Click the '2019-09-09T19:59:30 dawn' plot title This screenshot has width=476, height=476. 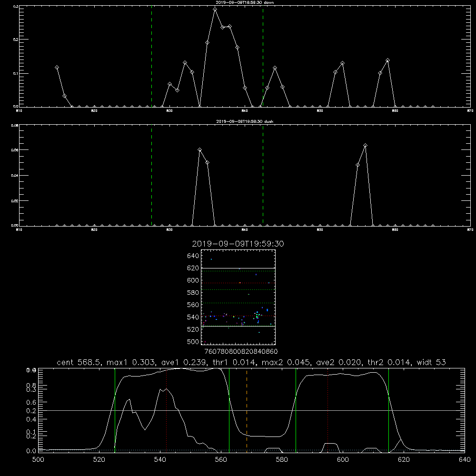coord(245,2)
